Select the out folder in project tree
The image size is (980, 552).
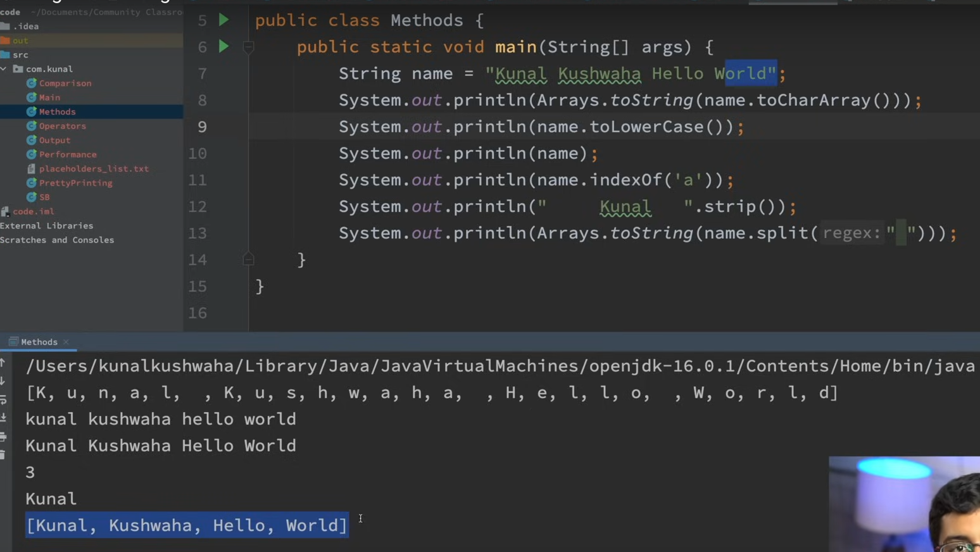tap(20, 41)
